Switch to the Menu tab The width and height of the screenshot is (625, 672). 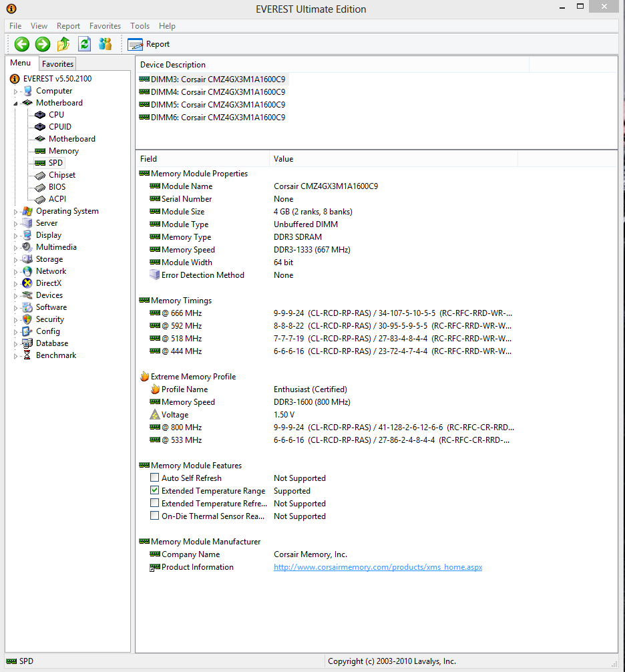click(x=21, y=63)
